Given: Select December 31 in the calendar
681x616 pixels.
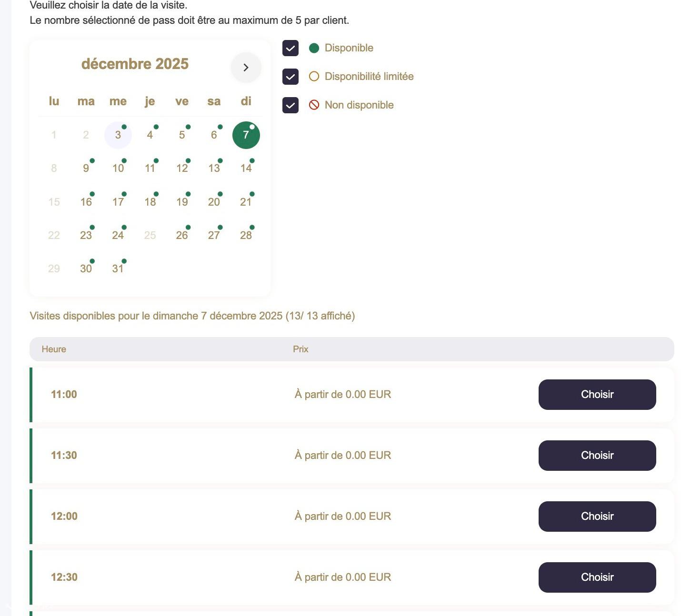Looking at the screenshot, I should pos(118,268).
